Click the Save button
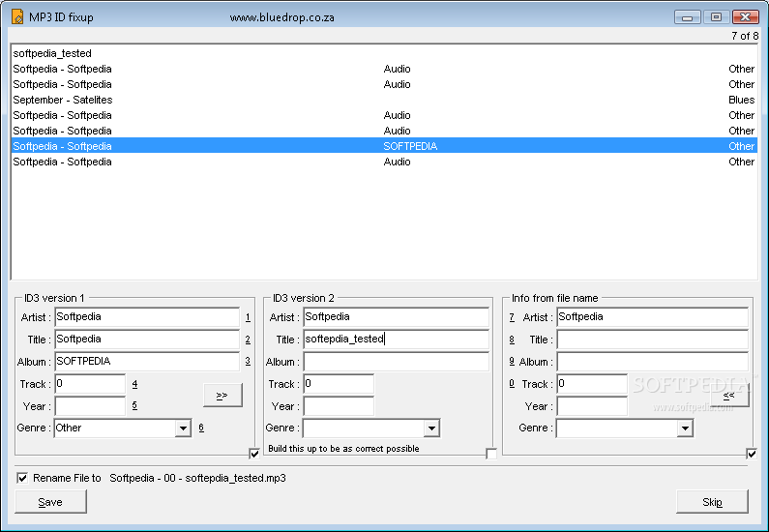Viewport: 769px width, 532px height. coord(50,502)
